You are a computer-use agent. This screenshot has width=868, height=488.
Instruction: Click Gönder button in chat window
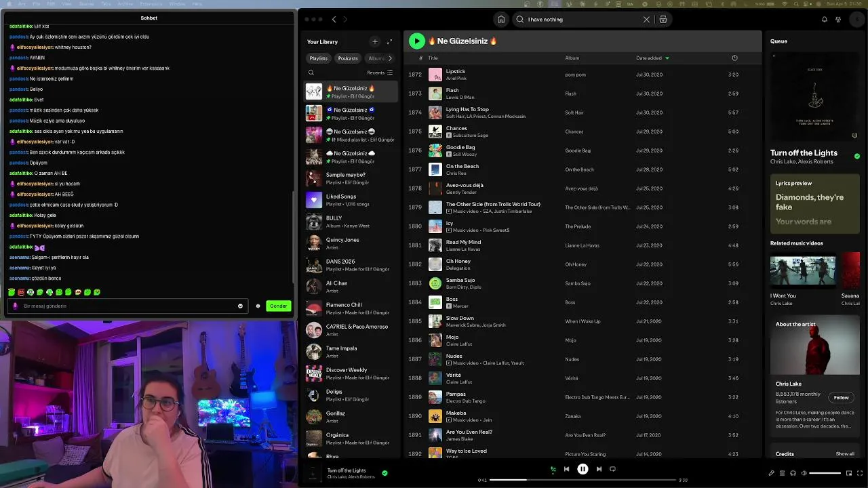279,306
